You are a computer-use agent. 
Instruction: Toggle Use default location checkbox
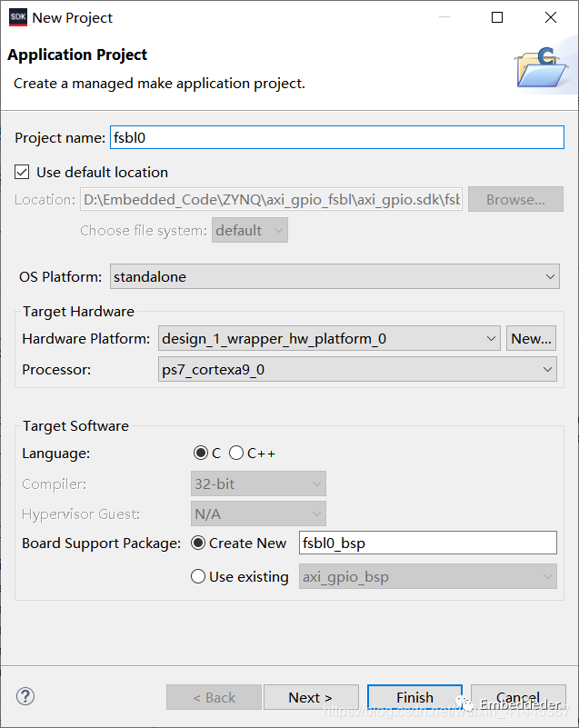(22, 173)
